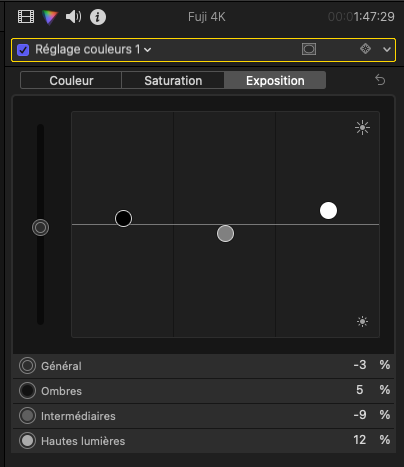The height and width of the screenshot is (467, 404).
Task: Switch to the Couleur tab
Action: pyautogui.click(x=71, y=80)
